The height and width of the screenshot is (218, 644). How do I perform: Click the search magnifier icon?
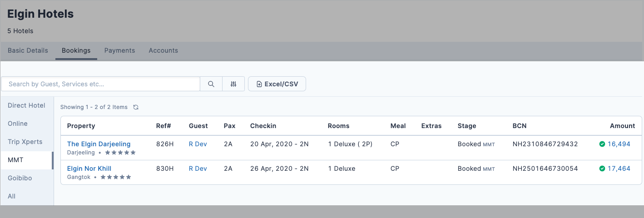(211, 84)
